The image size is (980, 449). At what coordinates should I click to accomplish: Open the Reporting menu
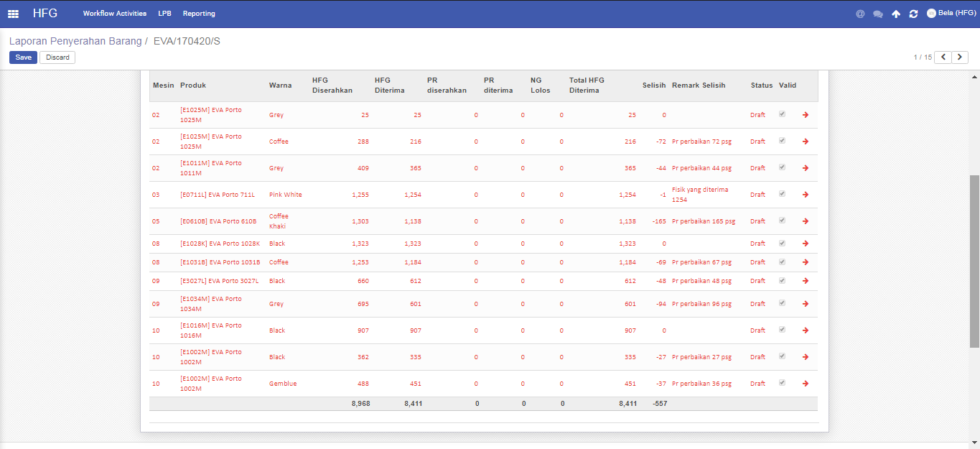click(199, 14)
